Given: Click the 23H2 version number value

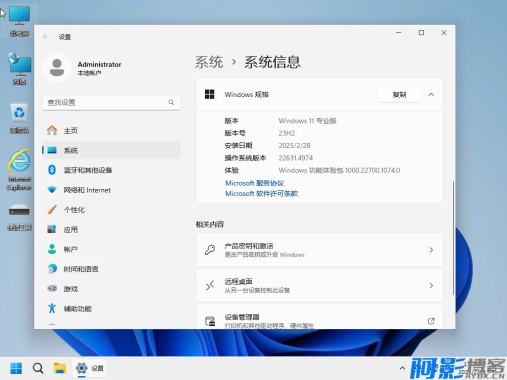Looking at the screenshot, I should [287, 133].
